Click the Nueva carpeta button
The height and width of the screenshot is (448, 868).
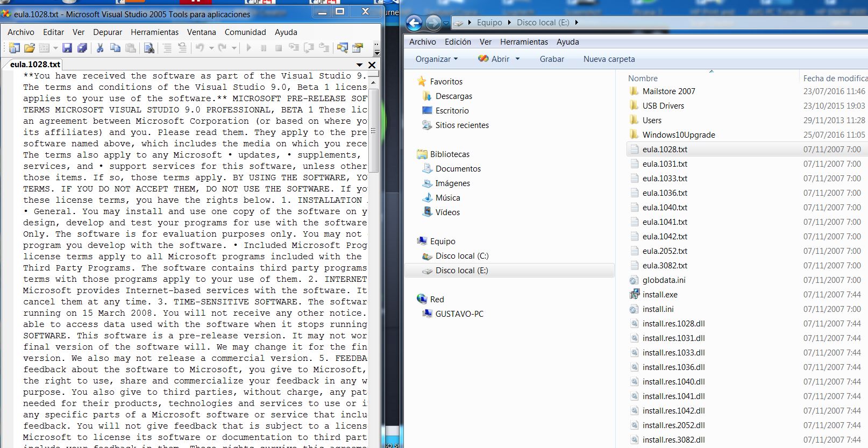click(609, 59)
